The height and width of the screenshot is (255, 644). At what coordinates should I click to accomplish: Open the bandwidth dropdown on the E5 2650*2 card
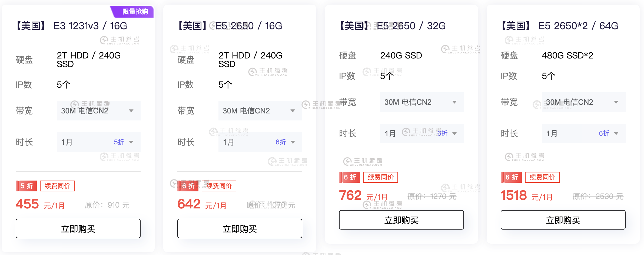(x=583, y=102)
